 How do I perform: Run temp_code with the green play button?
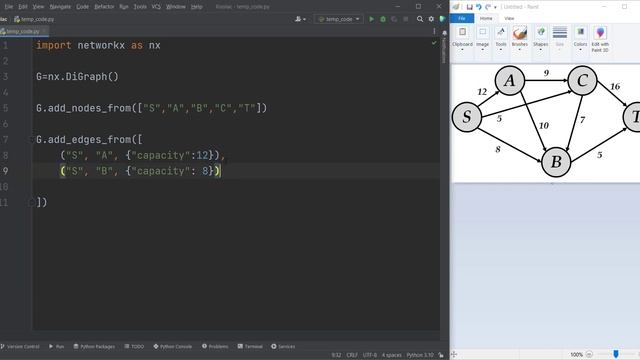point(371,19)
